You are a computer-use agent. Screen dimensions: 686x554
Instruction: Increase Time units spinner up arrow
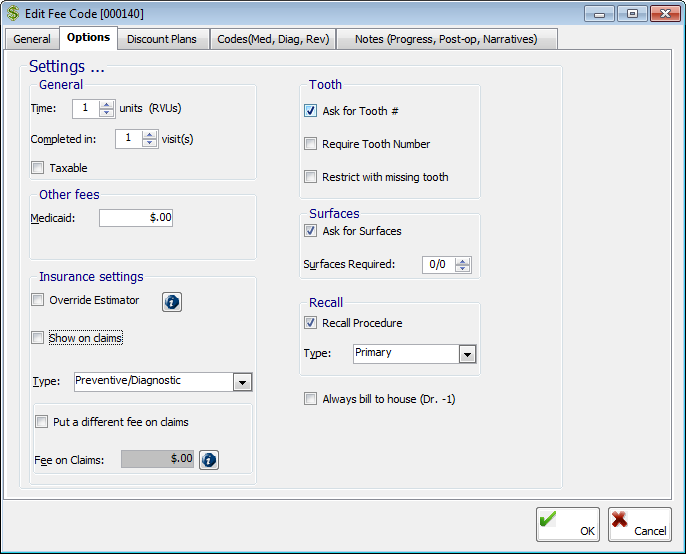(x=107, y=104)
